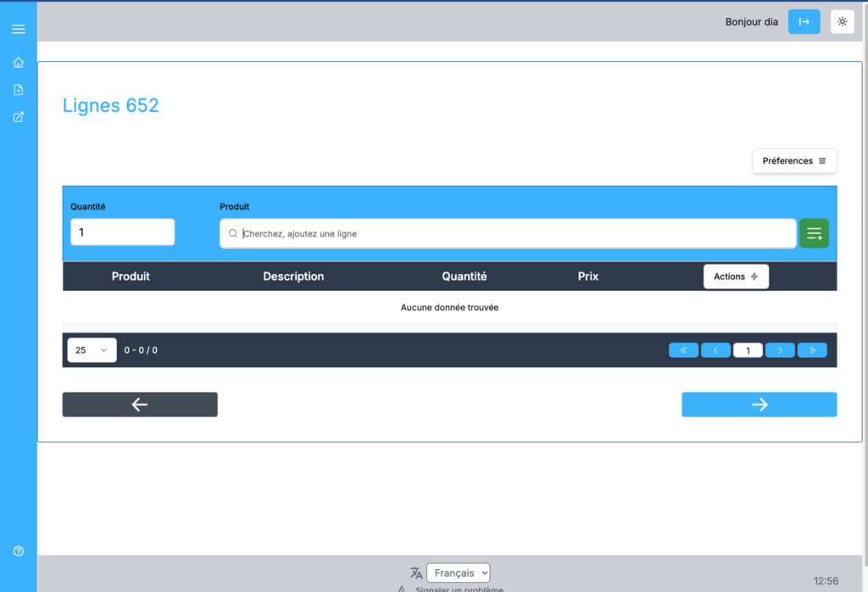Proceed with the blue forward arrow button
The height and width of the screenshot is (592, 868).
pos(759,405)
